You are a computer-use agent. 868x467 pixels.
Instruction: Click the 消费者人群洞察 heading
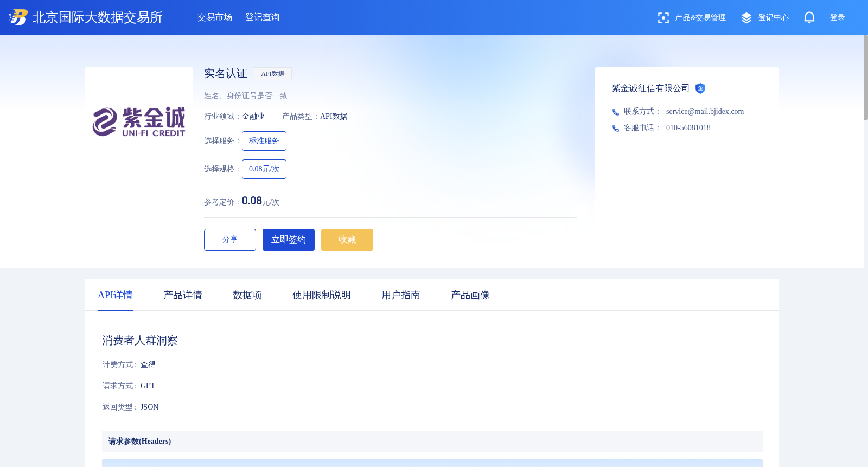(140, 341)
